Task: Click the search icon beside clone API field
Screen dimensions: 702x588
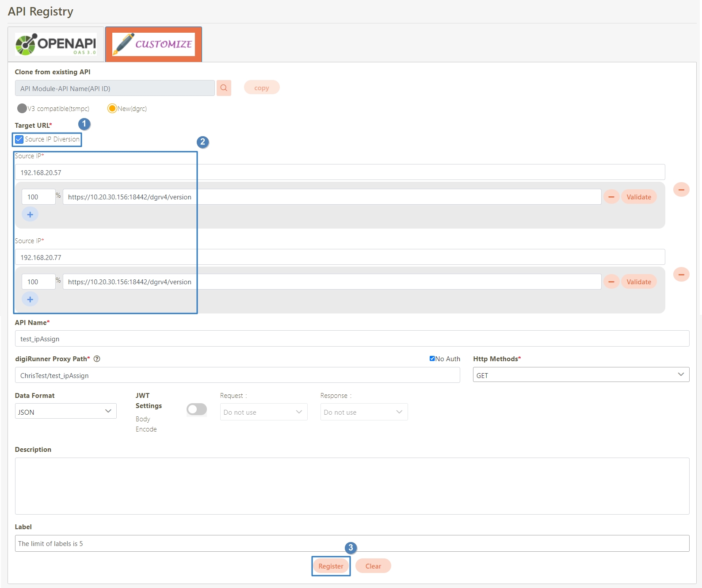Action: [x=224, y=88]
